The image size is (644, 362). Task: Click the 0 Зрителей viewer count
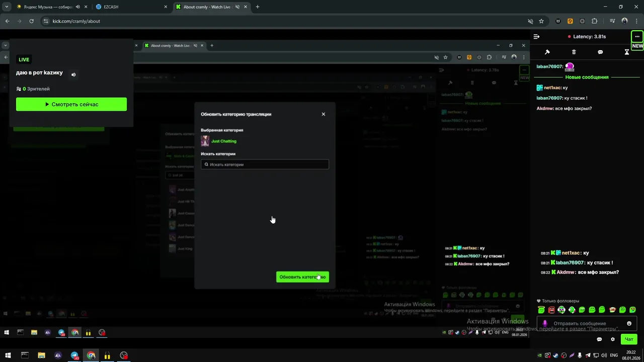point(33,89)
